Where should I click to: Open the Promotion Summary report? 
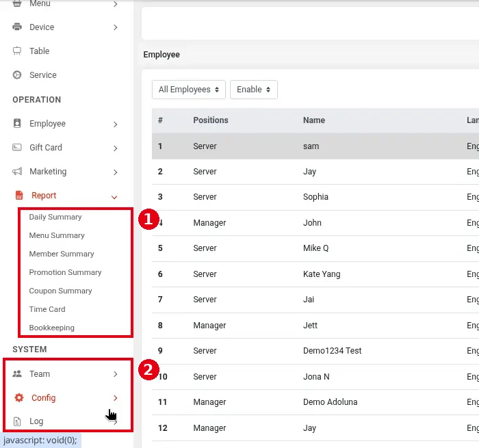coord(65,272)
